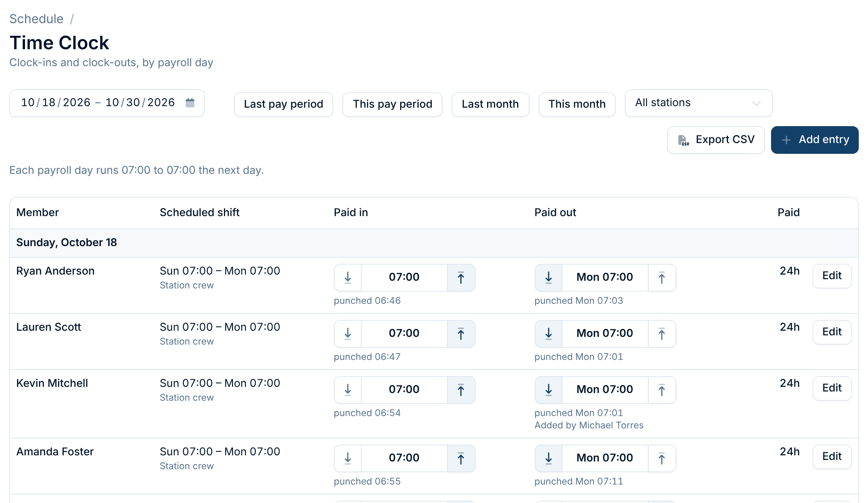
Task: Click 'punched 06:54' under Kevin Mitchell
Action: [367, 413]
